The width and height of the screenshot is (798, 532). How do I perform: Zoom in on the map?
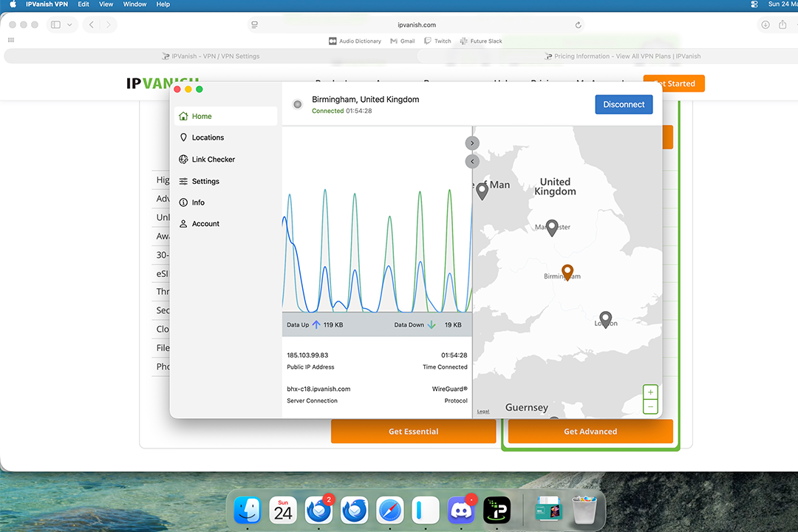pyautogui.click(x=650, y=392)
